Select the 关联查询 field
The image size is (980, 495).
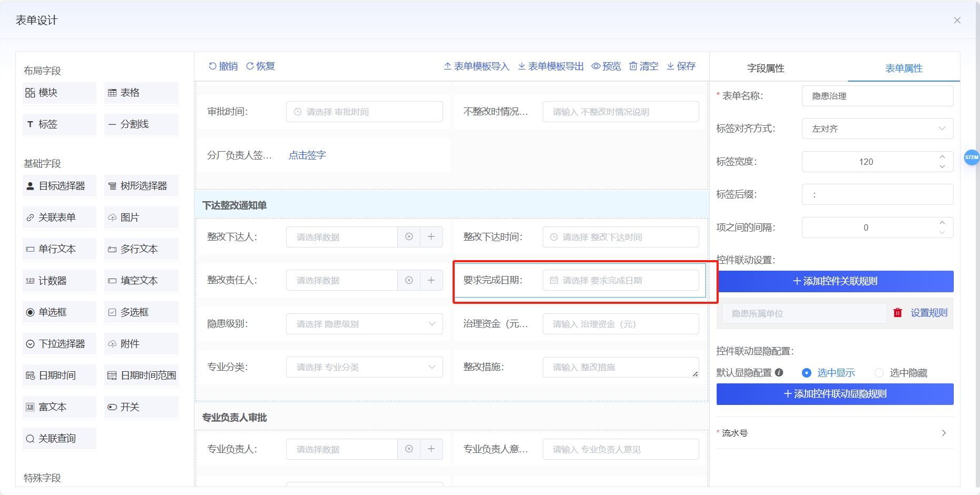point(59,439)
